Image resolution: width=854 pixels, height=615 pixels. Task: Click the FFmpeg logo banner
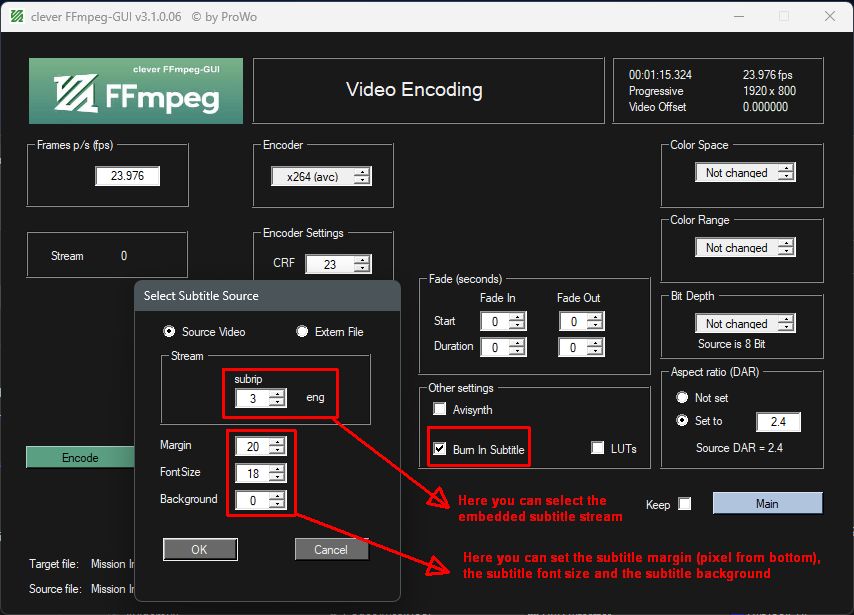pos(136,91)
